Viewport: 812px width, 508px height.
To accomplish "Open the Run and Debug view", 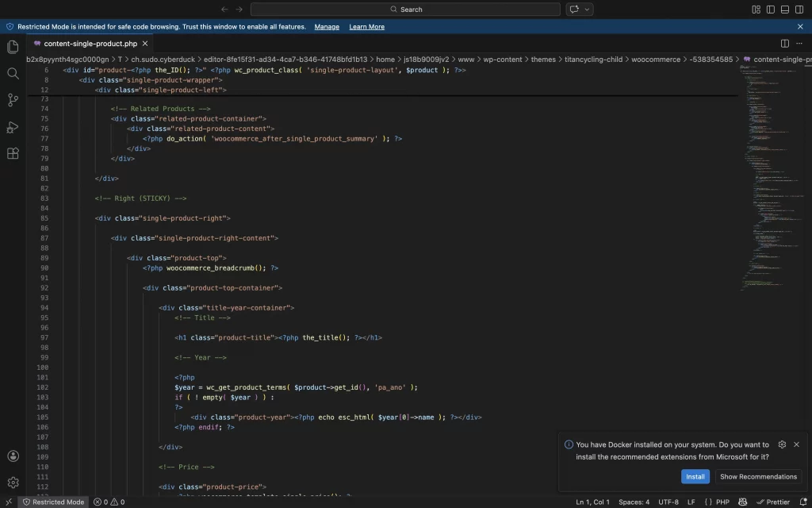I will pyautogui.click(x=13, y=127).
